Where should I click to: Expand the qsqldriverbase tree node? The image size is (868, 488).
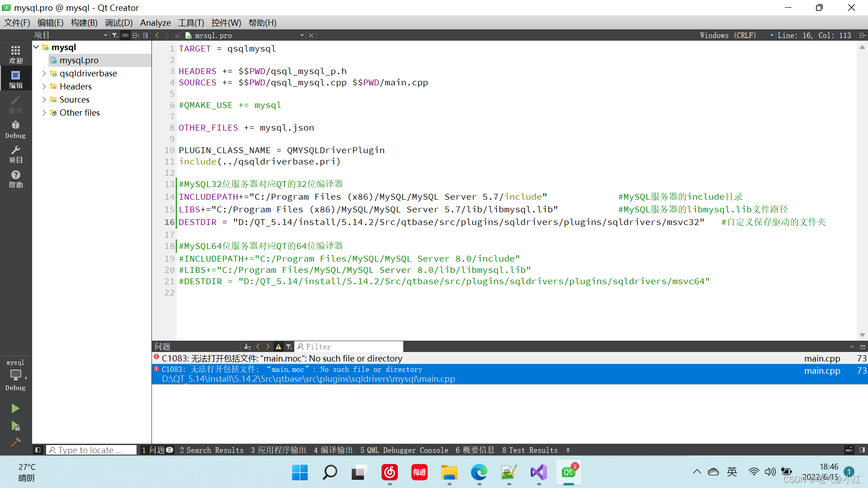click(x=44, y=73)
